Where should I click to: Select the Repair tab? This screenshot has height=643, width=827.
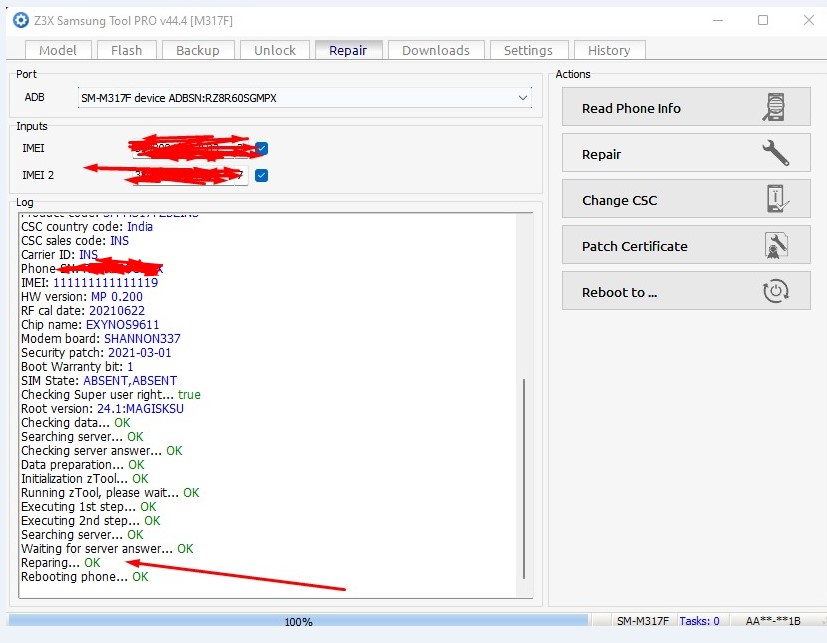click(348, 51)
